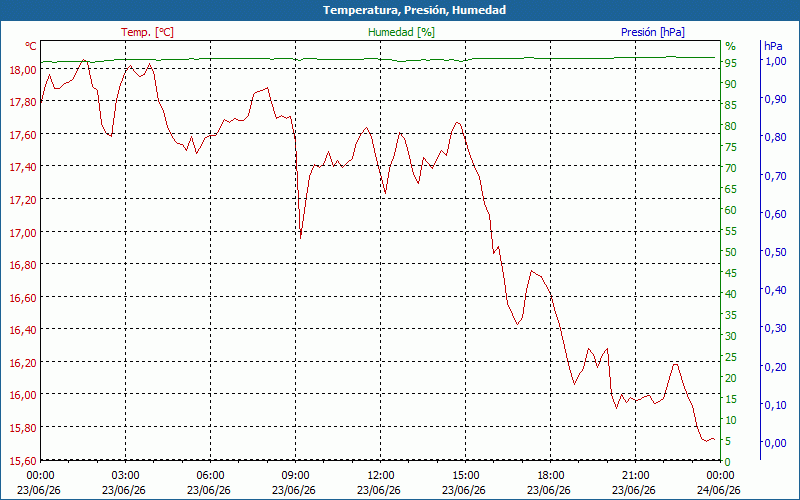
Task: Click the 25 humidity axis value
Action: click(x=731, y=358)
